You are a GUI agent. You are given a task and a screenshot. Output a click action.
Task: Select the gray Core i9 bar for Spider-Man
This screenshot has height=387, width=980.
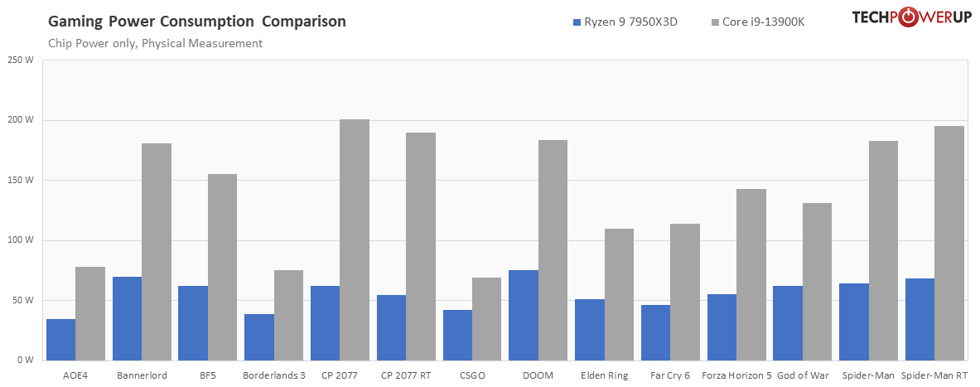883,251
